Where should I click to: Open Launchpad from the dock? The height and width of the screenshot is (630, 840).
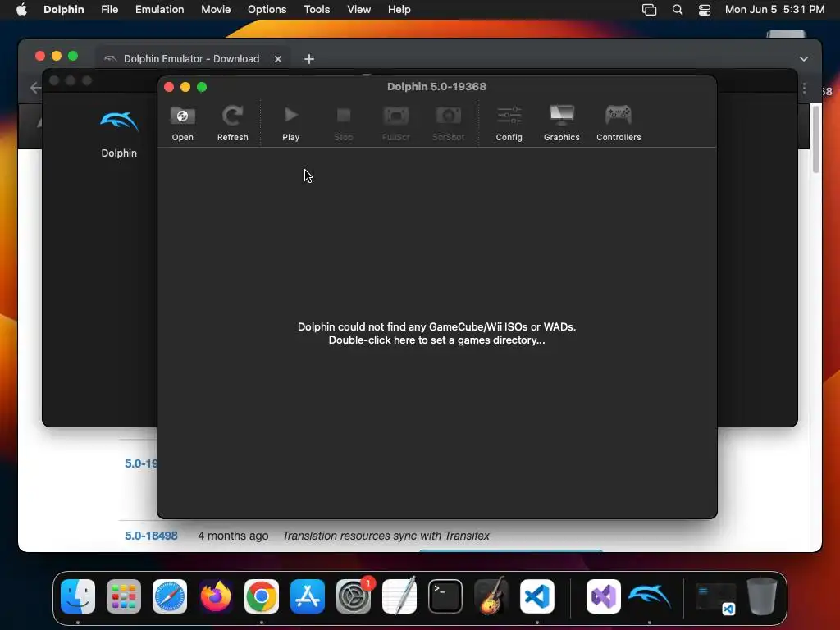click(x=124, y=596)
